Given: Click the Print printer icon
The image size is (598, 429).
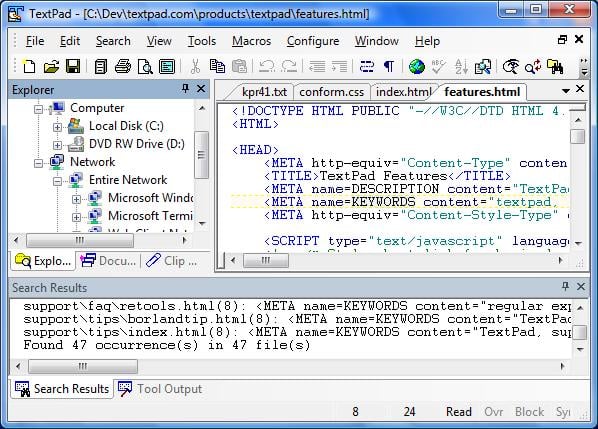Looking at the screenshot, I should pyautogui.click(x=123, y=66).
